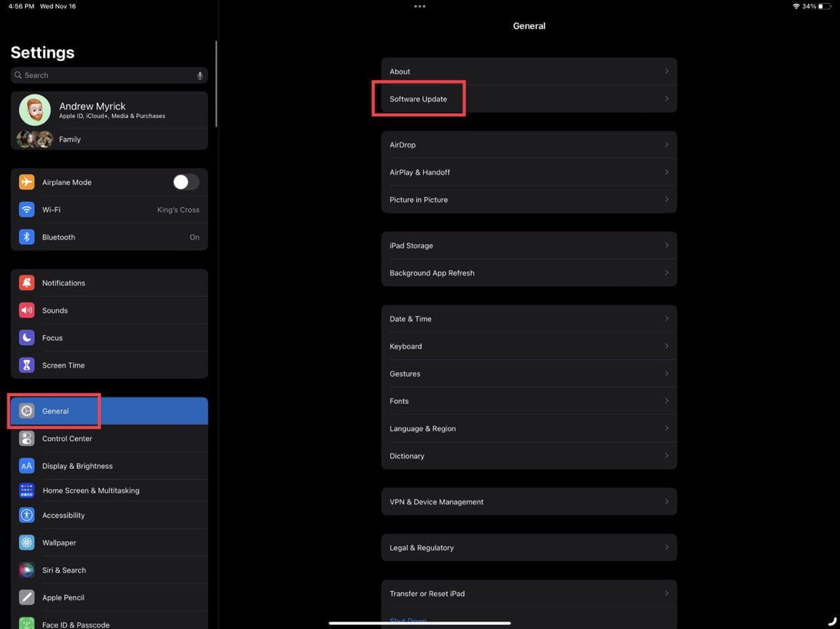Tap the Screen Time hourglass icon
This screenshot has width=840, height=629.
(x=26, y=365)
